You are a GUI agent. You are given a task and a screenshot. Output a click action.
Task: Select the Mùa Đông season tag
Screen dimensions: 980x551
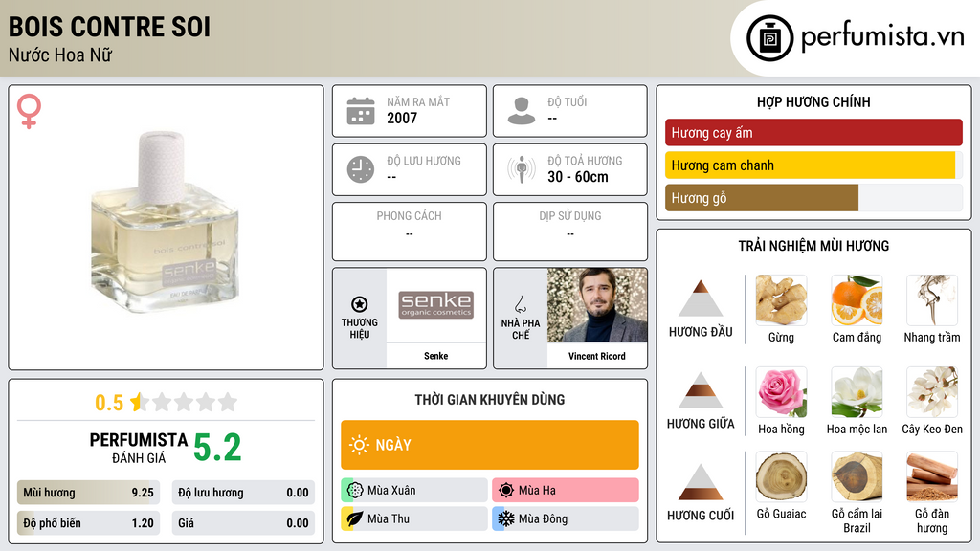565,518
